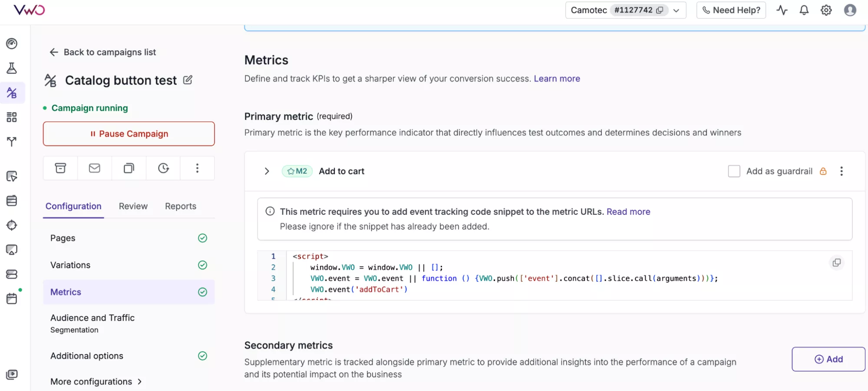868x391 pixels.
Task: Select Audience and Traffic Segmentation section
Action: (x=92, y=323)
